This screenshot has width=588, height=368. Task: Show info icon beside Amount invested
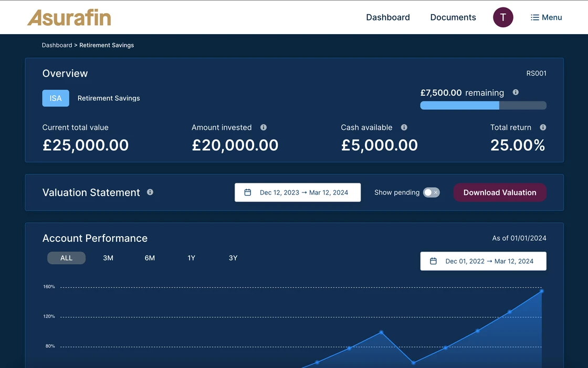[264, 127]
